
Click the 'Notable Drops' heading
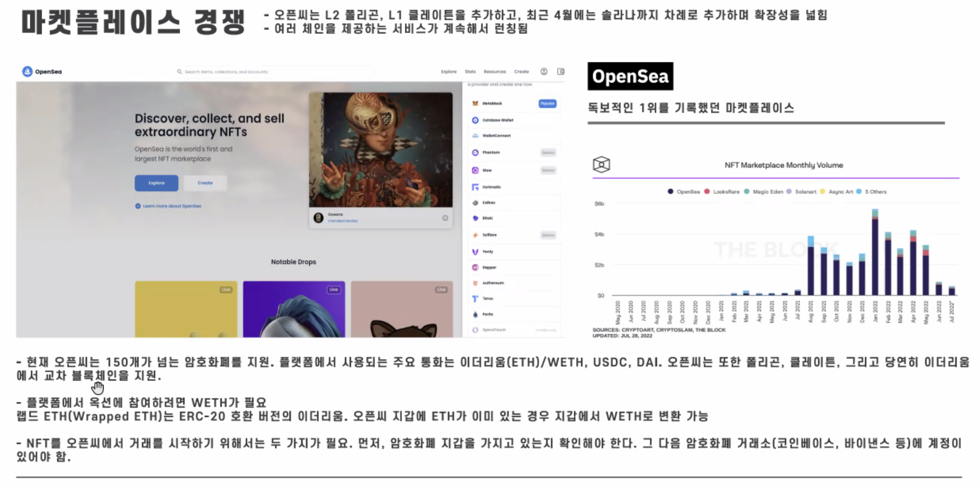click(x=294, y=262)
